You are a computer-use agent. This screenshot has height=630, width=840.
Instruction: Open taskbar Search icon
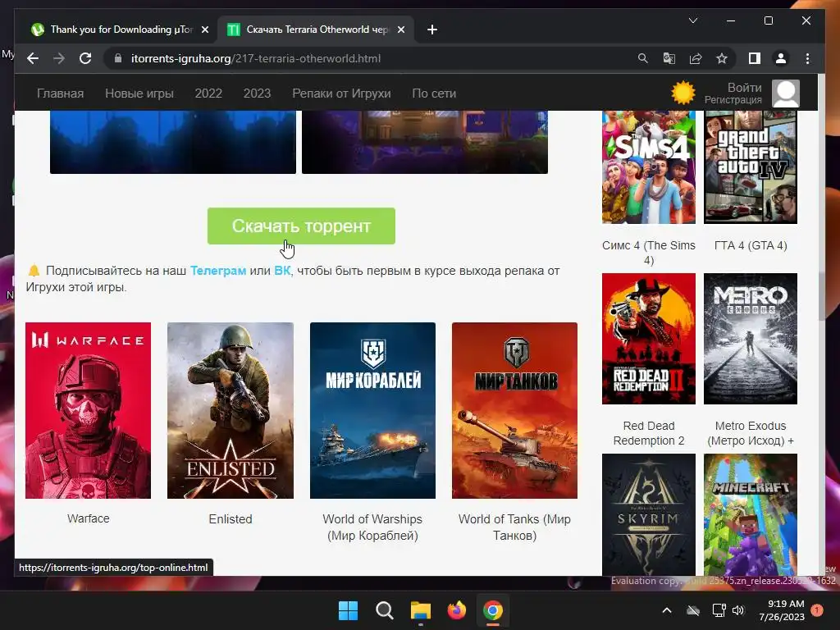pyautogui.click(x=384, y=610)
